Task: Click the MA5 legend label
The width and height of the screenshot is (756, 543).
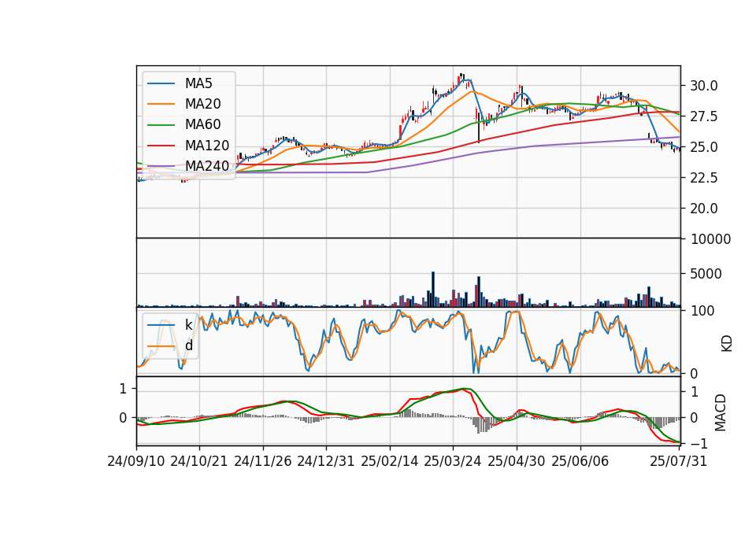Action: [198, 83]
